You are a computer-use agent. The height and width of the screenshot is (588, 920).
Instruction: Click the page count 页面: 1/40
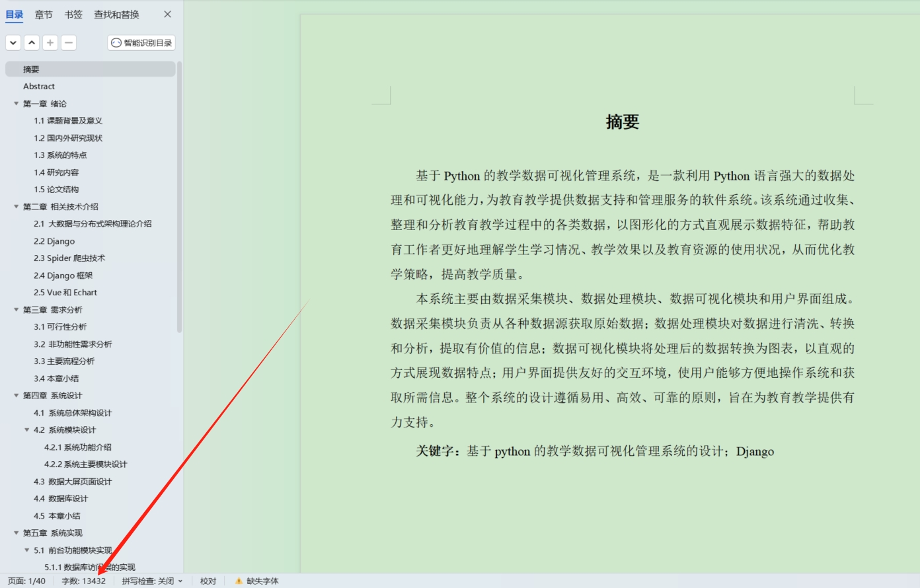tap(26, 581)
